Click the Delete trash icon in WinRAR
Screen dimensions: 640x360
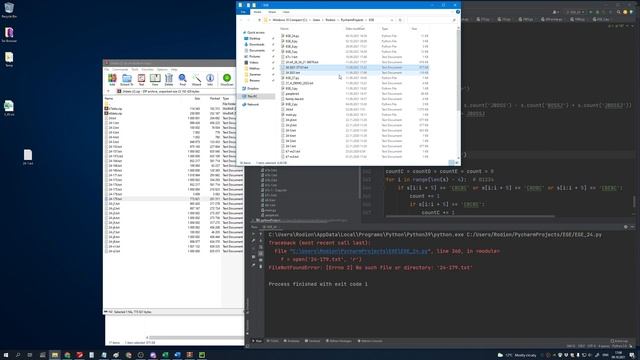tap(169, 79)
